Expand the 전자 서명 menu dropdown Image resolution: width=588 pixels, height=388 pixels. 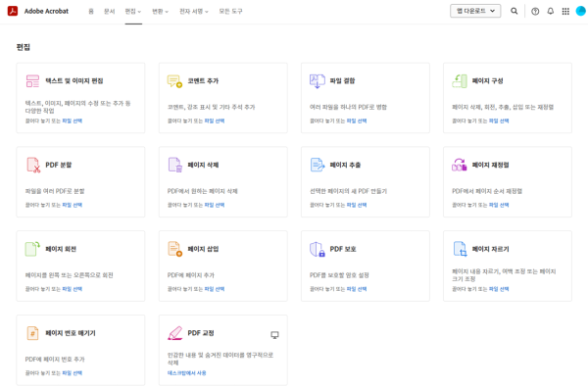point(194,12)
